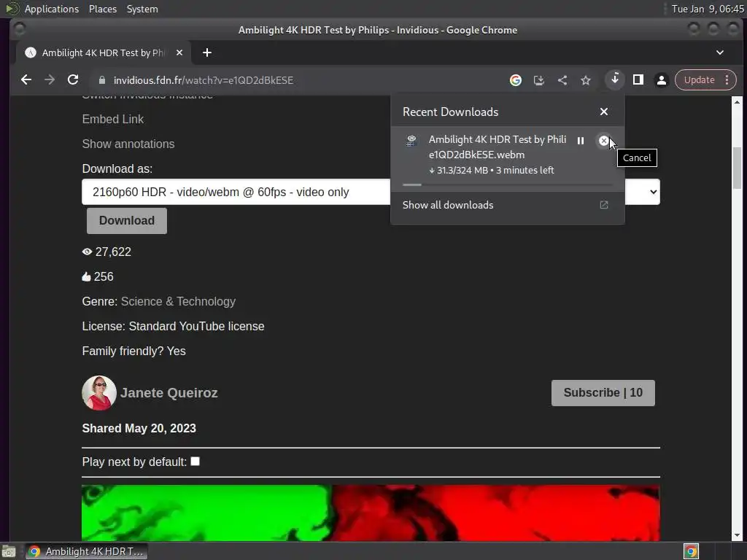This screenshot has width=747, height=560.
Task: Click the install app icon in the address bar
Action: click(x=539, y=80)
